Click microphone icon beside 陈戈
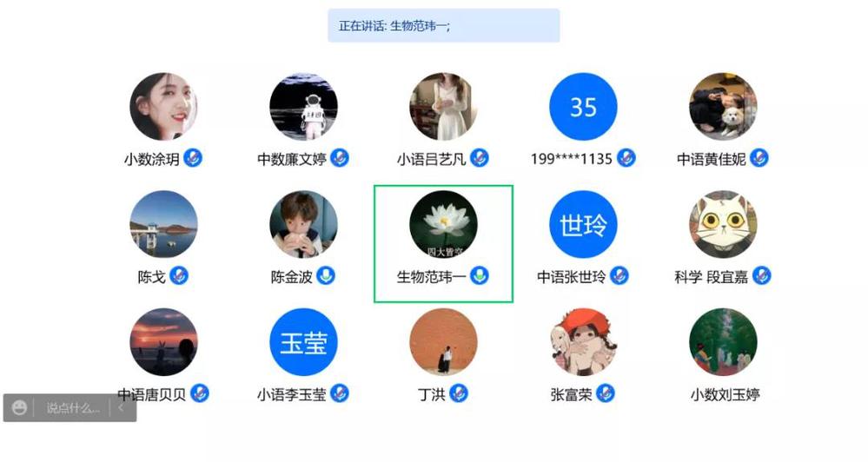868x462 pixels. [179, 275]
